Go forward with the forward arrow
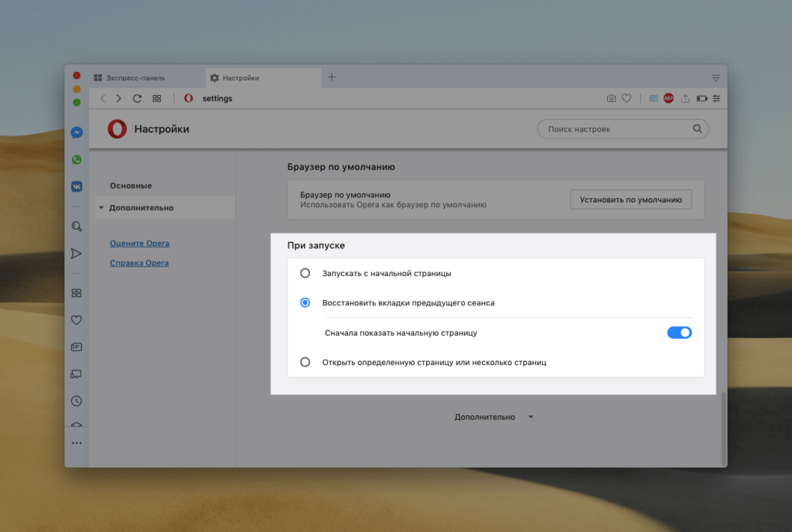The width and height of the screenshot is (792, 532). click(x=118, y=98)
